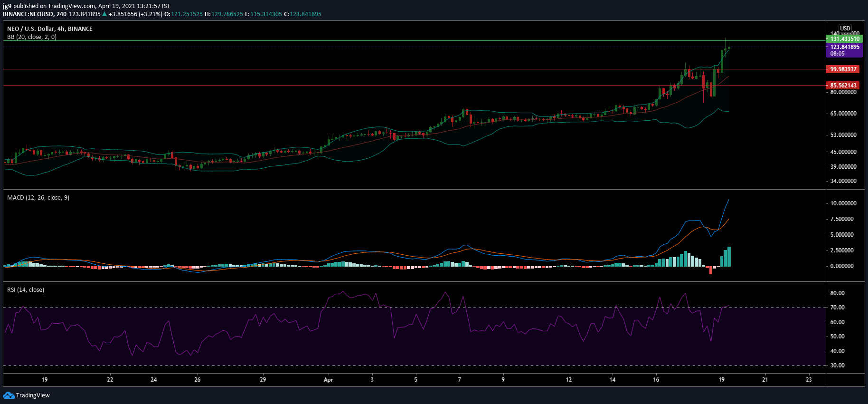Screen dimensions: 868x404
Task: Click the RSI axis value 30.00
Action: pyautogui.click(x=838, y=366)
